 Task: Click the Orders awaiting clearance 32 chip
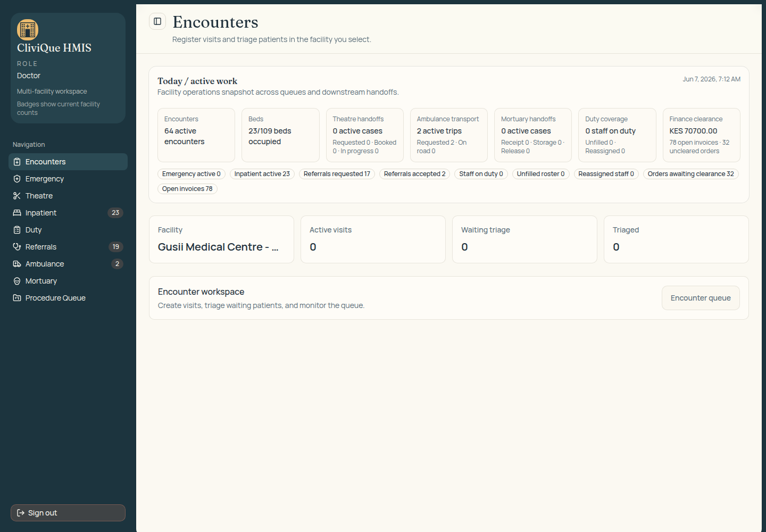(691, 174)
